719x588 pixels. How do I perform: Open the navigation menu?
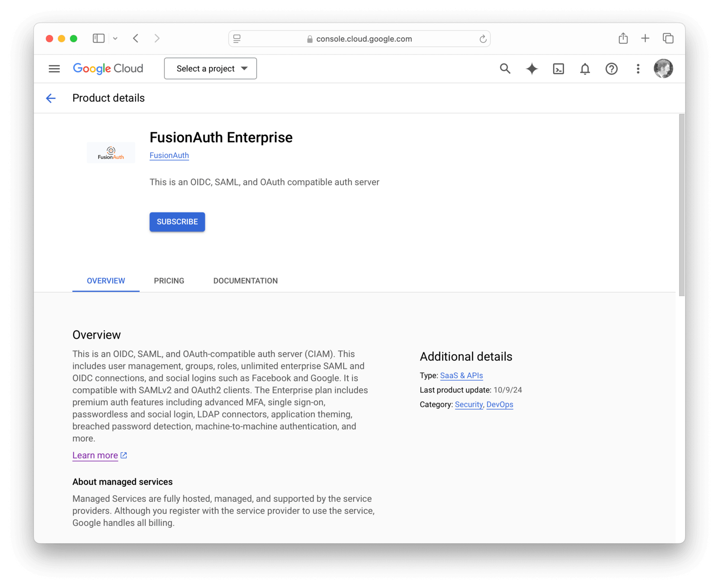click(54, 68)
